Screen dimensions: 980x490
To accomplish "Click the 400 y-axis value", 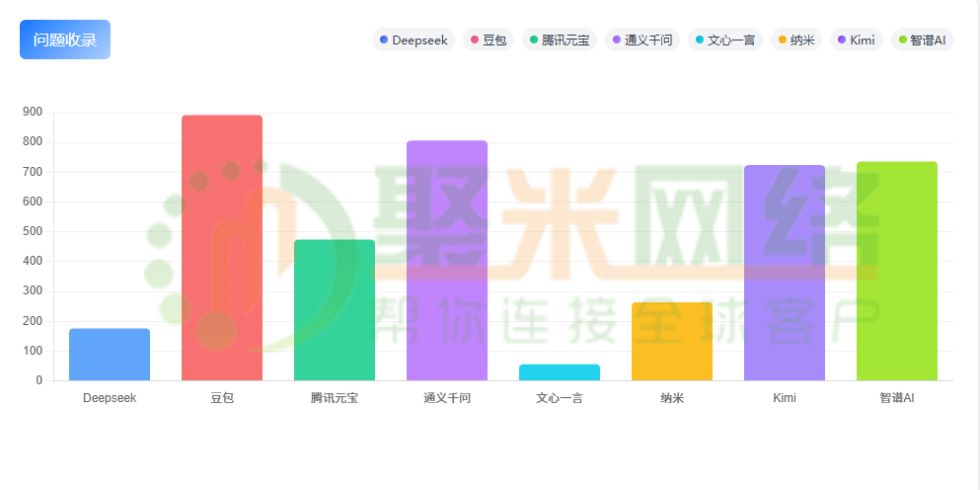I will click(x=33, y=261).
